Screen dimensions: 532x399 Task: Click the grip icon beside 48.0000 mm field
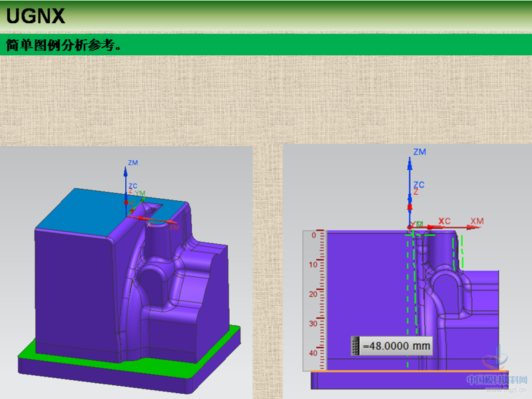coord(356,346)
